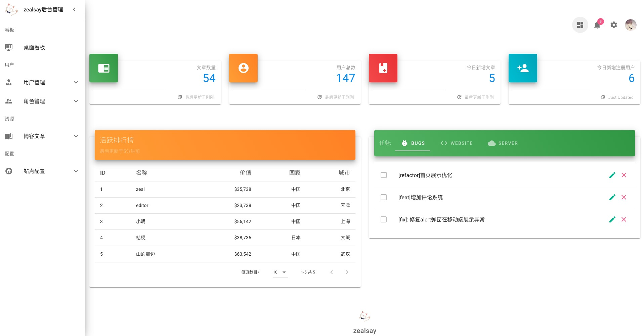644x336 pixels.
Task: Collapse the sidebar with the chevron arrow
Action: (x=74, y=9)
